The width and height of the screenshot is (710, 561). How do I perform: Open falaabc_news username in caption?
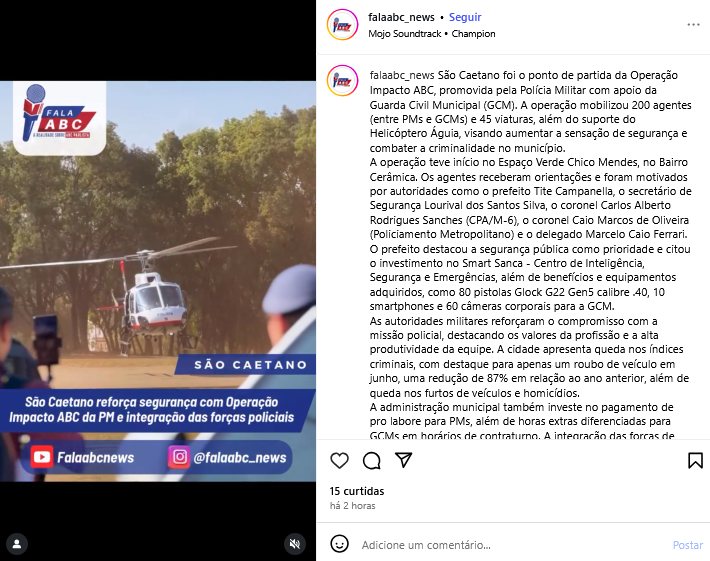[402, 75]
